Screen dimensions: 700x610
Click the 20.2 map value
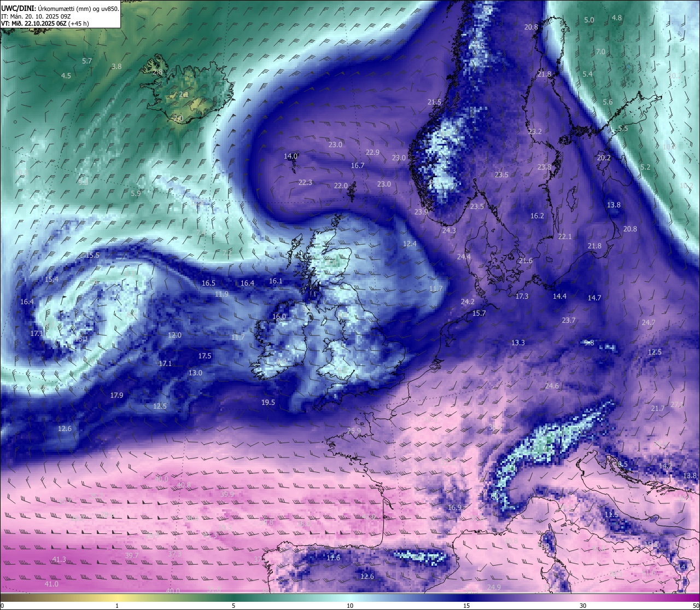[604, 158]
